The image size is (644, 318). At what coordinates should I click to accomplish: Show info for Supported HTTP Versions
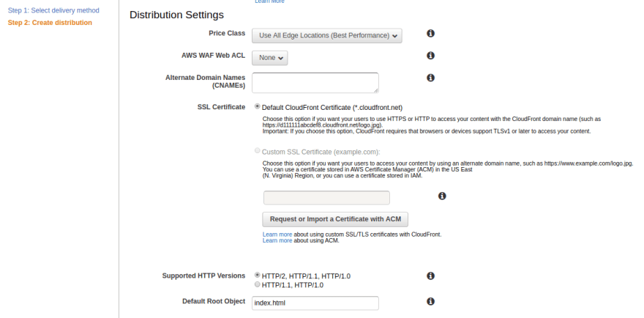tap(430, 276)
